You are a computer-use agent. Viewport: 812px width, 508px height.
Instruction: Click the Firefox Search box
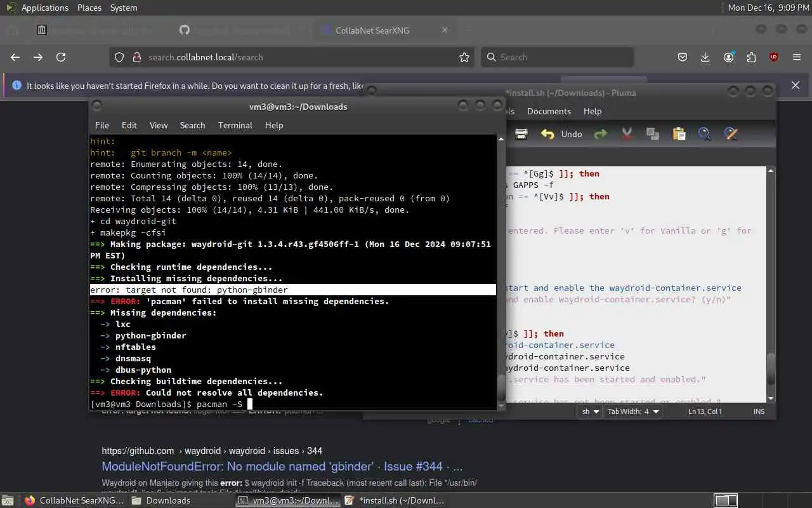point(557,57)
